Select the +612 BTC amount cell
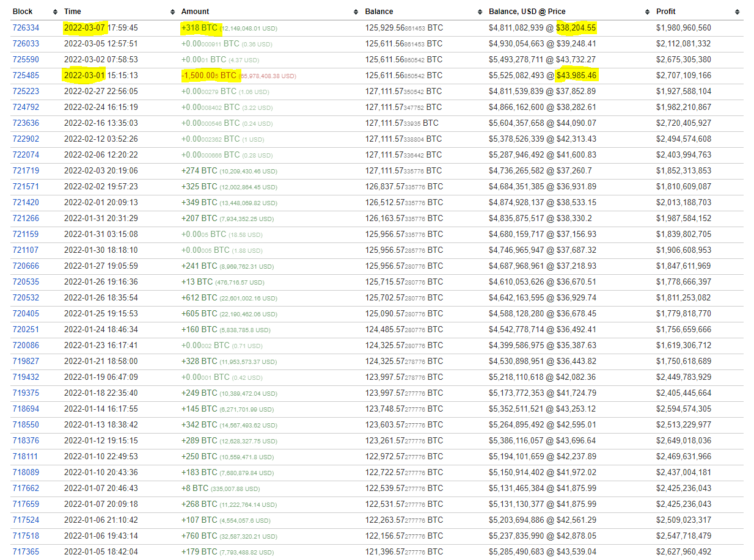The width and height of the screenshot is (754, 560). [x=229, y=298]
